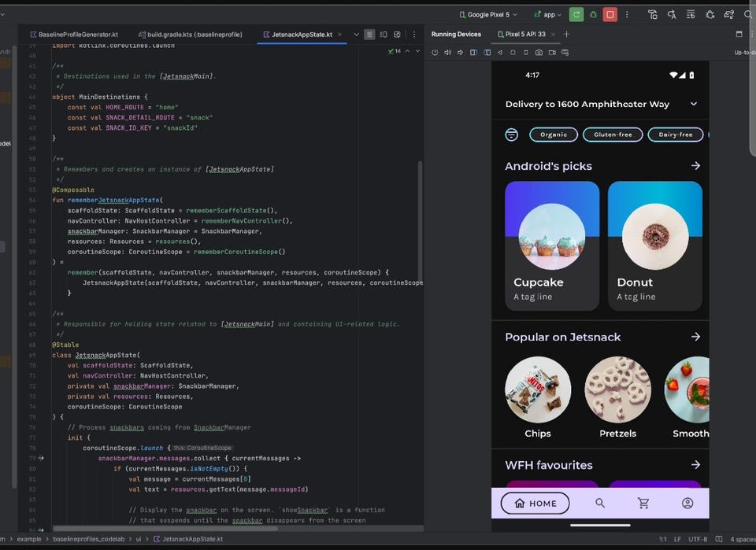Start emulator screen recording
The image size is (756, 550).
(x=552, y=52)
